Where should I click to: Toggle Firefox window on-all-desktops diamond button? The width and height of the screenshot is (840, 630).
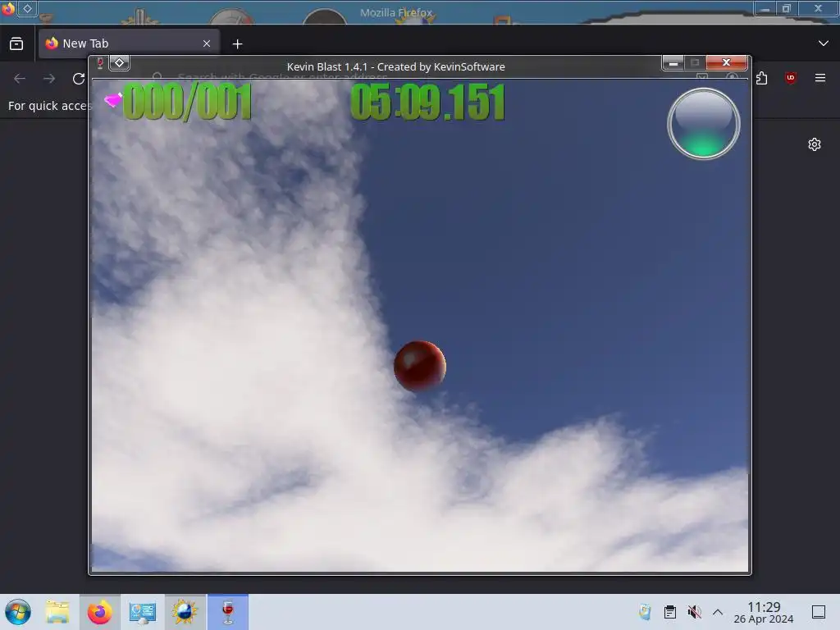coord(27,8)
